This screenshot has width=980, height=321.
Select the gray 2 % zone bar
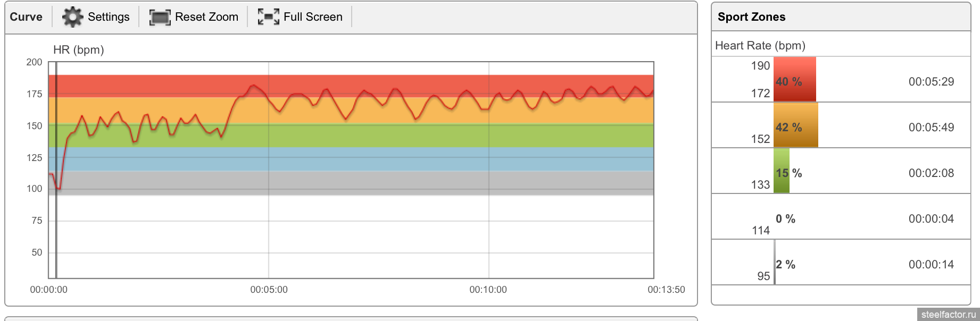pyautogui.click(x=775, y=263)
